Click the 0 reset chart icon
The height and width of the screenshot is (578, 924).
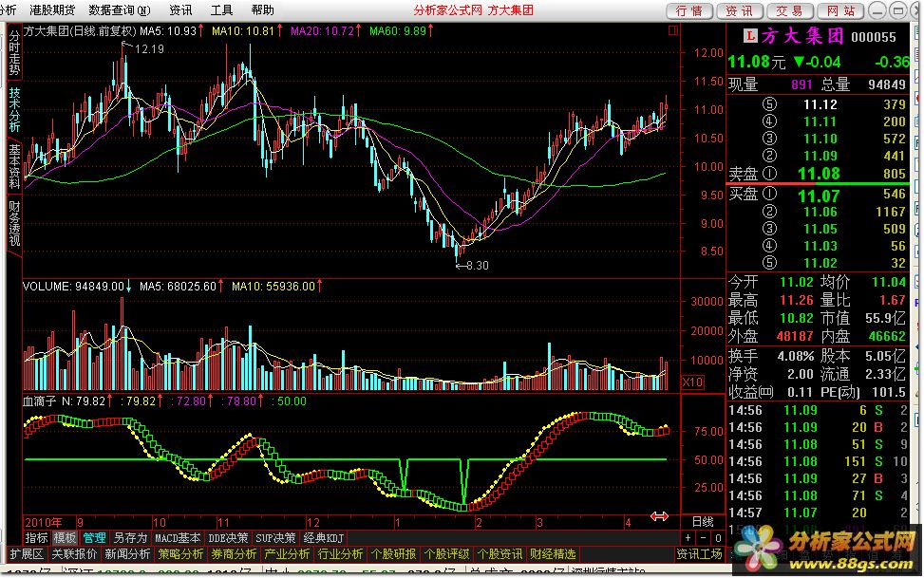(x=718, y=538)
